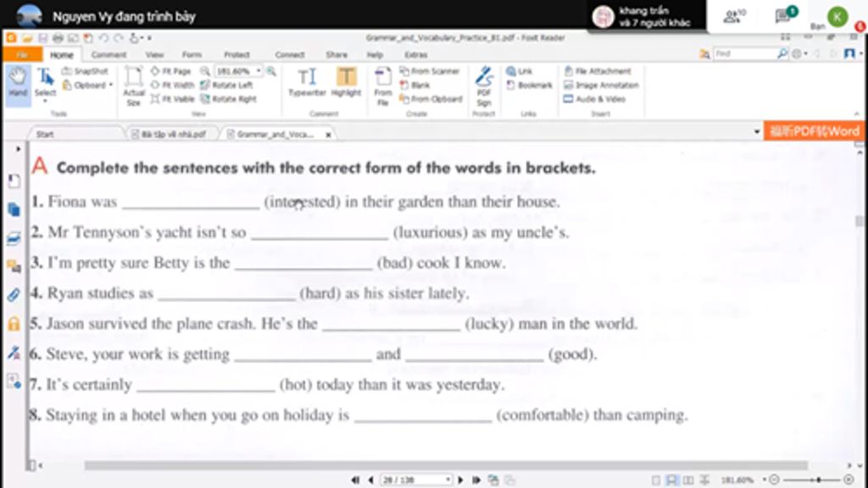Open the Share ribbon tab
The image size is (868, 488).
pos(336,55)
